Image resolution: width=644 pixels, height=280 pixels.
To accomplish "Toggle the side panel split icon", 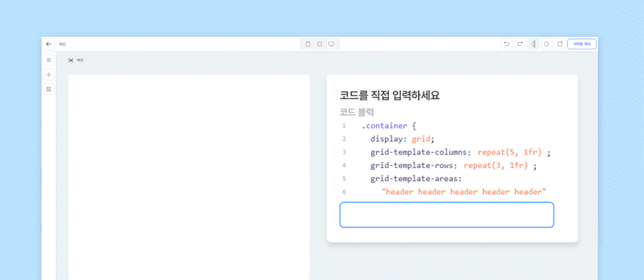I will coord(533,44).
